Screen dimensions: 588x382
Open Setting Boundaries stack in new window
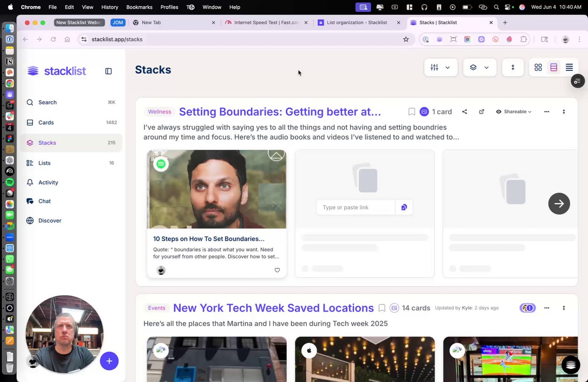coord(481,112)
